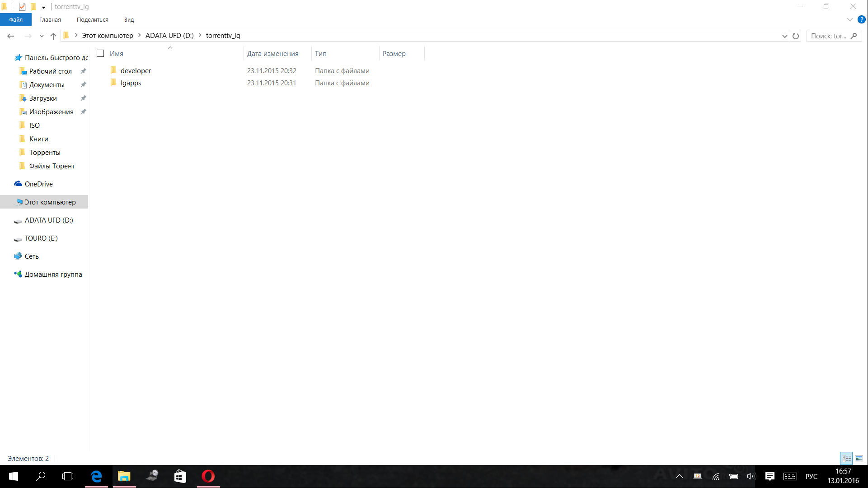Launch Opera browser from taskbar
The image size is (868, 488).
[x=208, y=476]
